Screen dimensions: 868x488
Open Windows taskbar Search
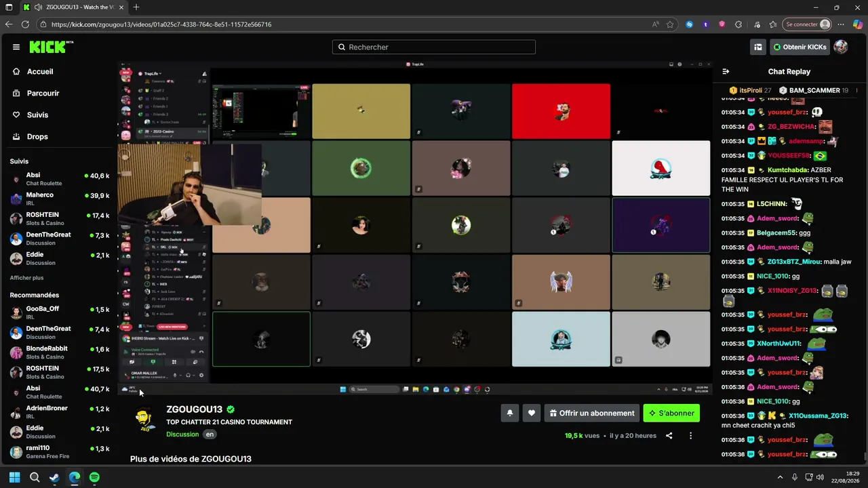pos(35,477)
